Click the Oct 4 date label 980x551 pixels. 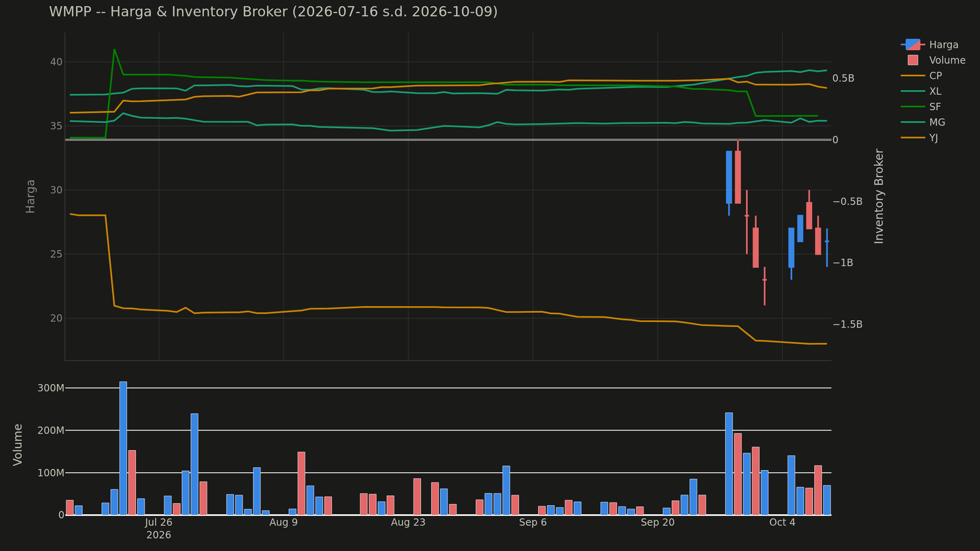point(782,522)
